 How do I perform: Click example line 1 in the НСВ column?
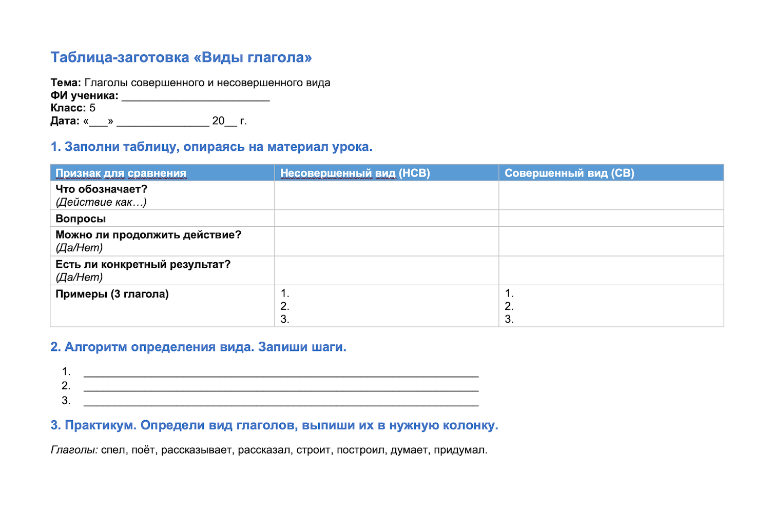(x=285, y=293)
